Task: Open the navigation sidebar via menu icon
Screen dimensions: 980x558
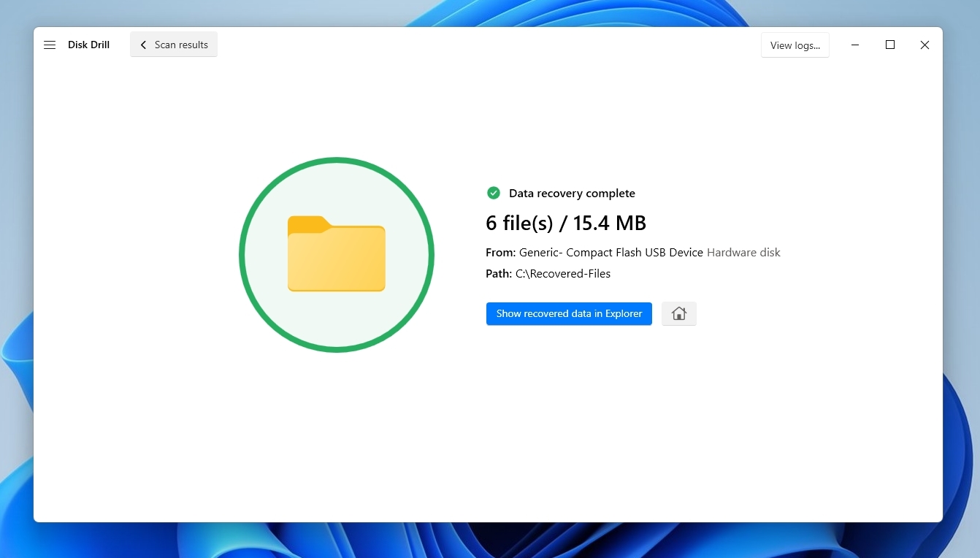Action: click(50, 45)
